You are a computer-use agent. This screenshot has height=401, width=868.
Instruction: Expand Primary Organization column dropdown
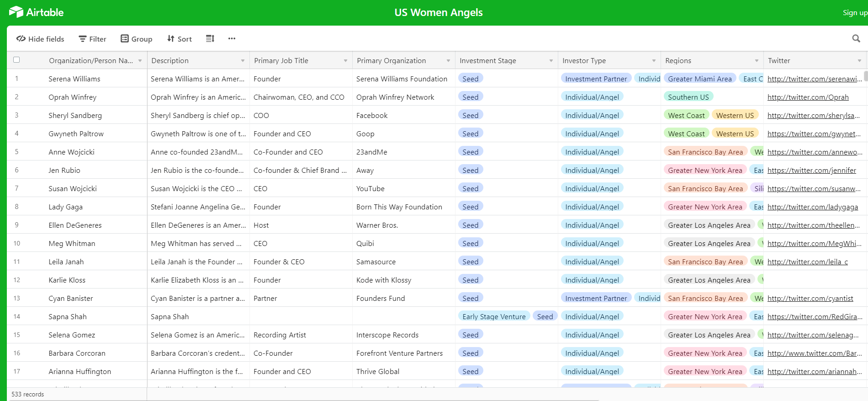[x=448, y=61]
